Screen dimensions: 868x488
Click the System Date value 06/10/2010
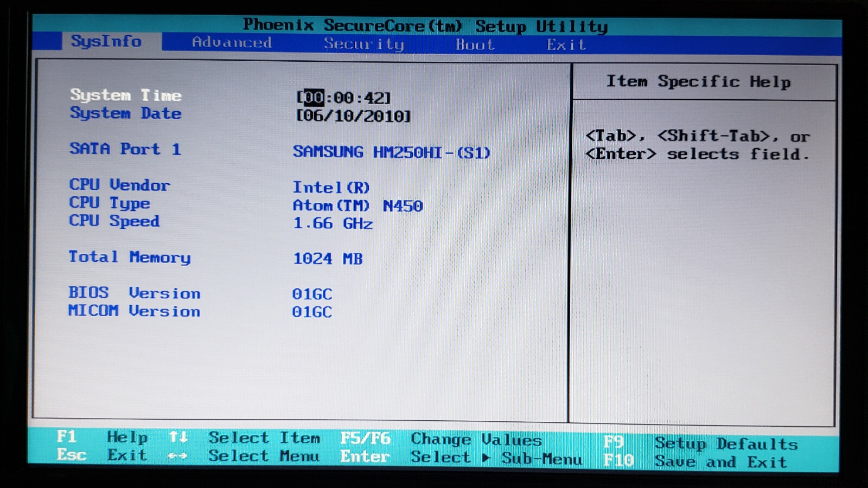pyautogui.click(x=353, y=116)
